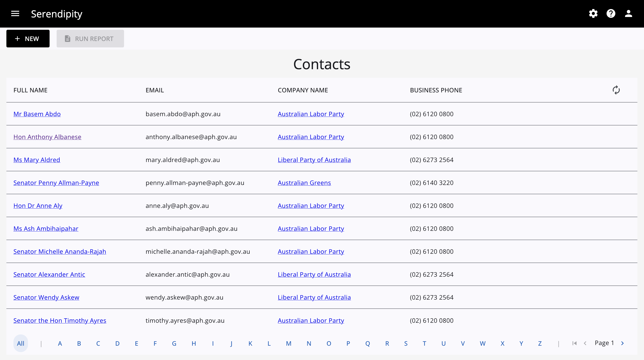644x360 pixels.
Task: Open Senator the Hon Timothy Ayres contact
Action: coord(60,321)
